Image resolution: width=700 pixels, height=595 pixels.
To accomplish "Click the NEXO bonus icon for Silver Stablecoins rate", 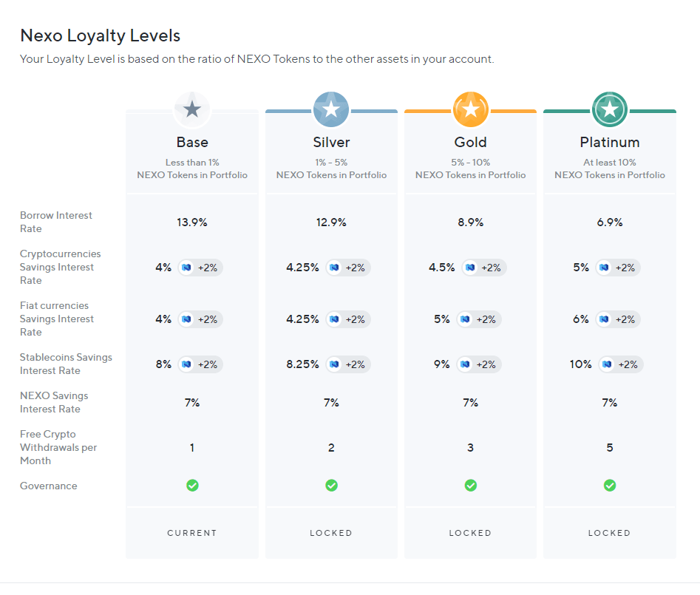I will tap(334, 364).
